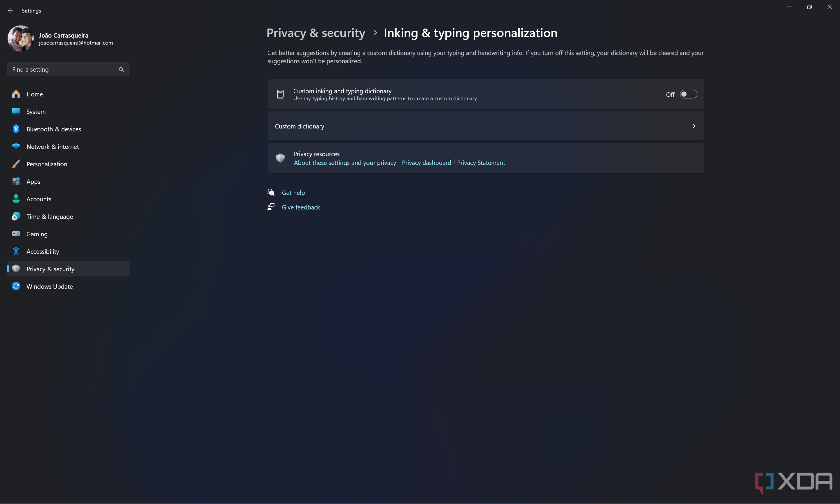The width and height of the screenshot is (840, 504).
Task: Click the Find a setting search field
Action: click(68, 69)
